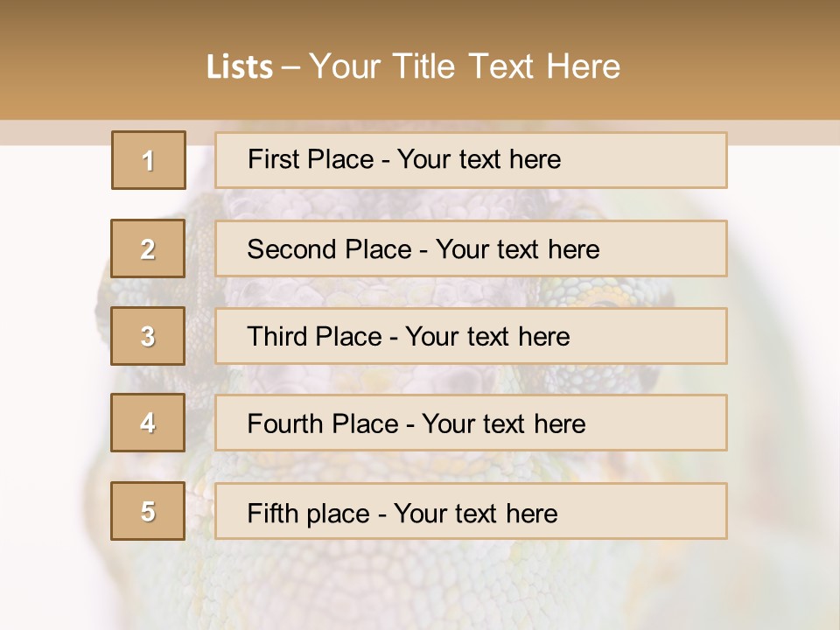Select the number 3 square box
The width and height of the screenshot is (840, 630).
pyautogui.click(x=149, y=336)
